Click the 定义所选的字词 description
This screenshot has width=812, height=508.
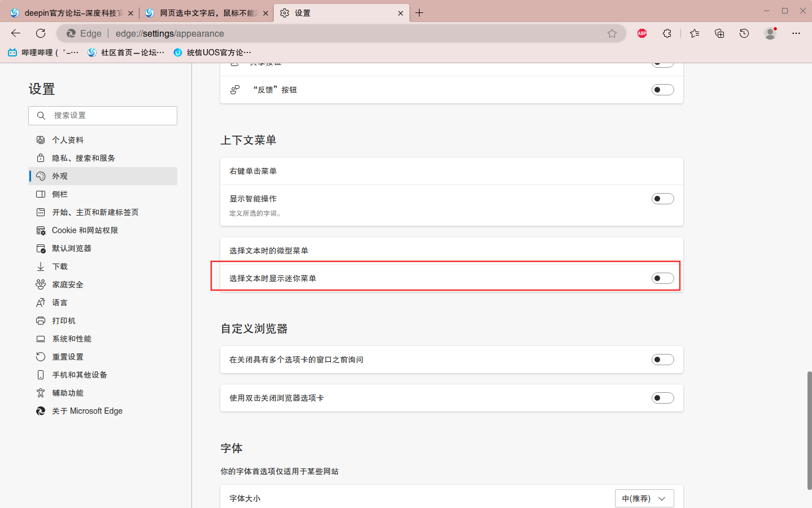coord(255,213)
